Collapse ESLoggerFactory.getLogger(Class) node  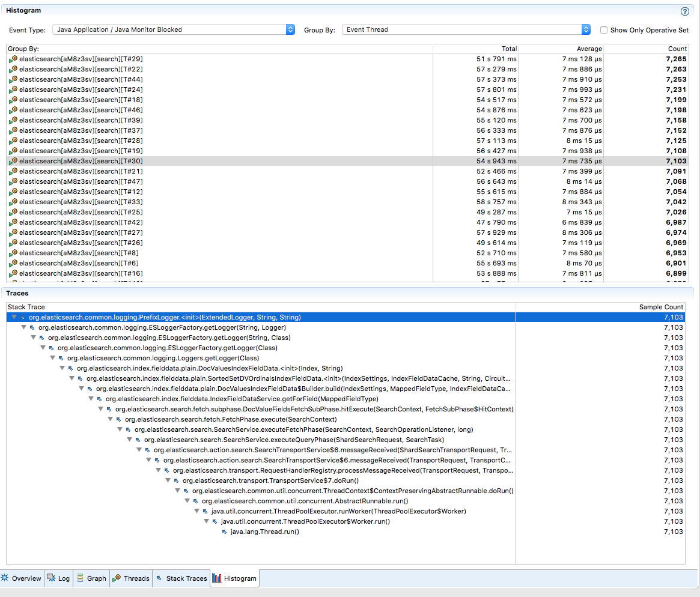pos(43,348)
